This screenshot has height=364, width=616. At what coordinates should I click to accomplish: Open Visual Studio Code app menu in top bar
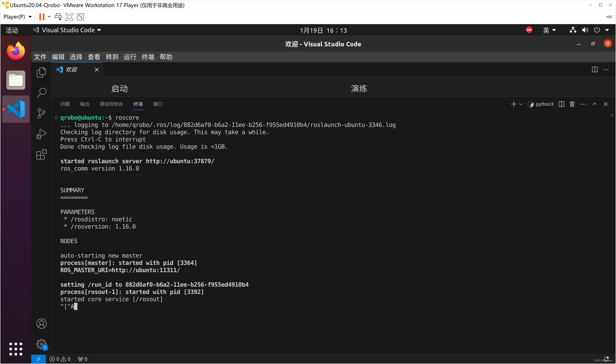pyautogui.click(x=67, y=30)
